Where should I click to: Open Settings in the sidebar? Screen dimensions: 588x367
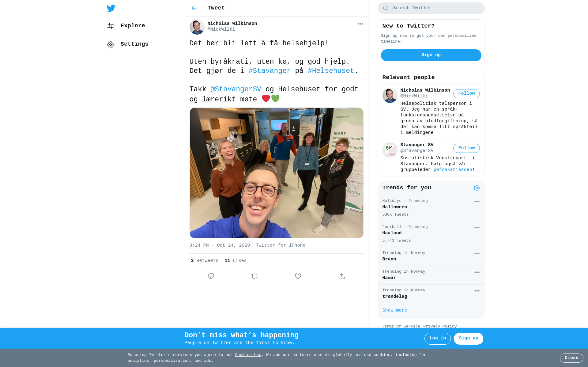pyautogui.click(x=134, y=44)
